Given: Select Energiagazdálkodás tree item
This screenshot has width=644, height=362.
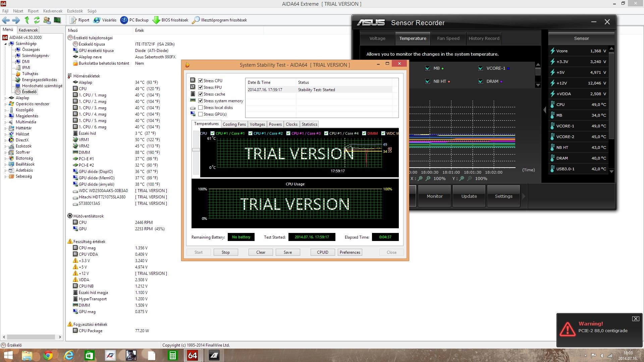Looking at the screenshot, I should pos(40,80).
